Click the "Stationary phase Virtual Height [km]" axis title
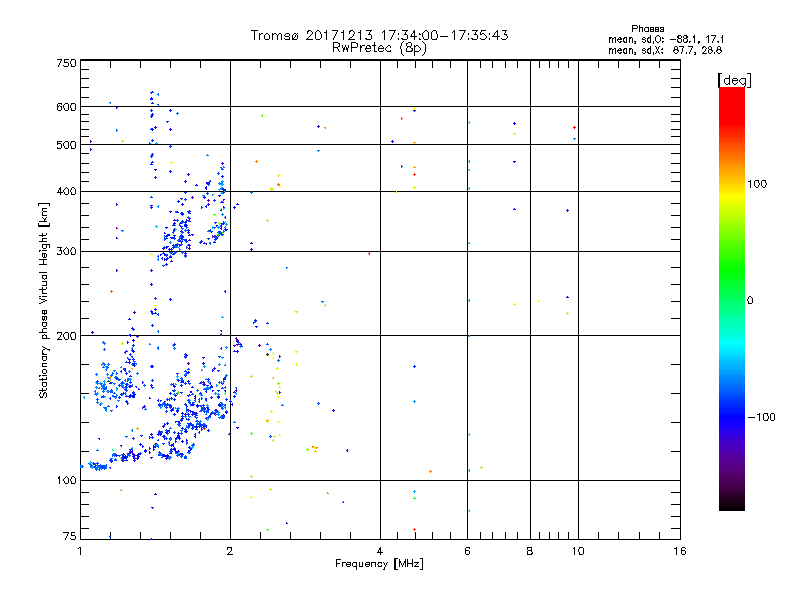Viewport: 800px width, 600px height. [44, 300]
